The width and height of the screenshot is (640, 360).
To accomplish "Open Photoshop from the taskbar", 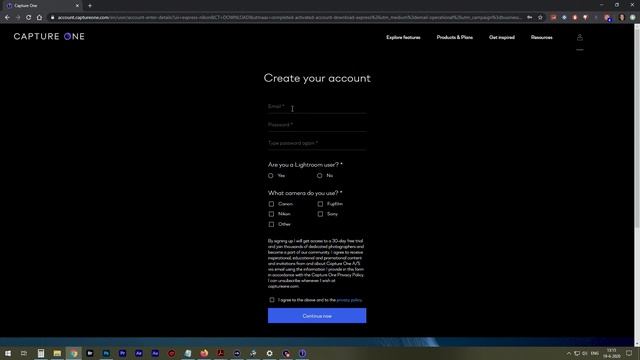I will coord(106,353).
